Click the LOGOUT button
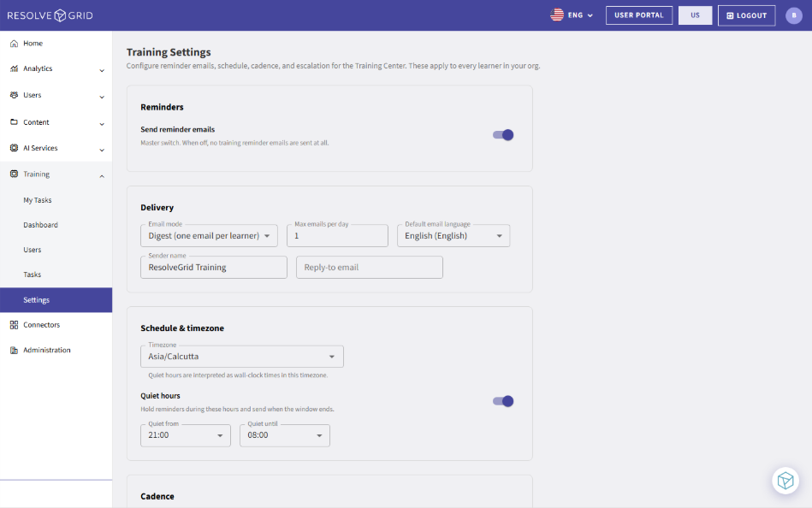This screenshot has width=812, height=508. (x=746, y=15)
